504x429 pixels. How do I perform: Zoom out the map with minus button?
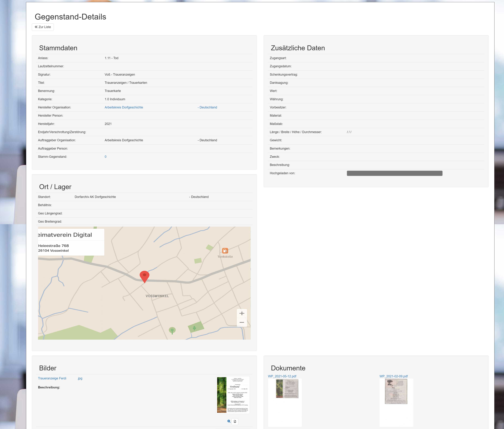pyautogui.click(x=241, y=323)
